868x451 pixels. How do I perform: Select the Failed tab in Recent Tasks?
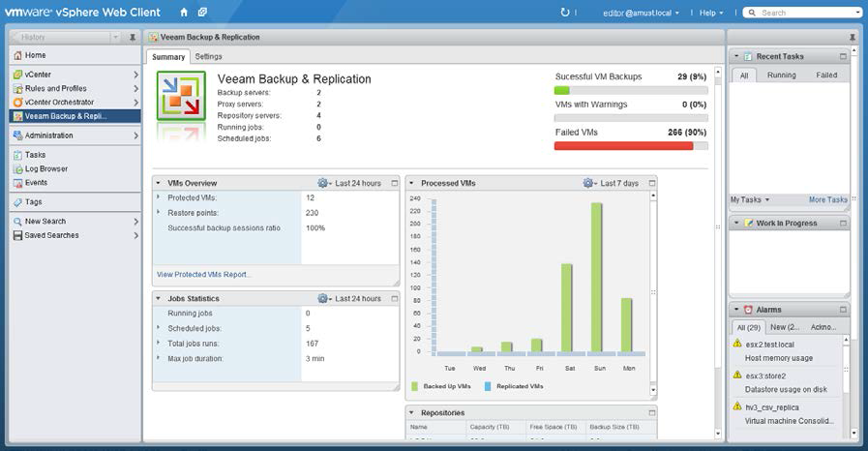pos(826,75)
